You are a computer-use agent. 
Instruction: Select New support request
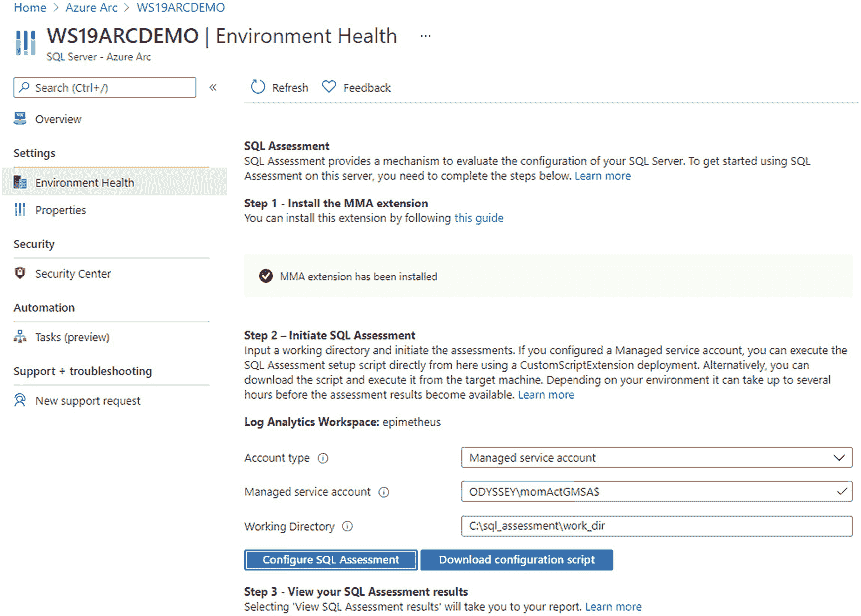[88, 401]
